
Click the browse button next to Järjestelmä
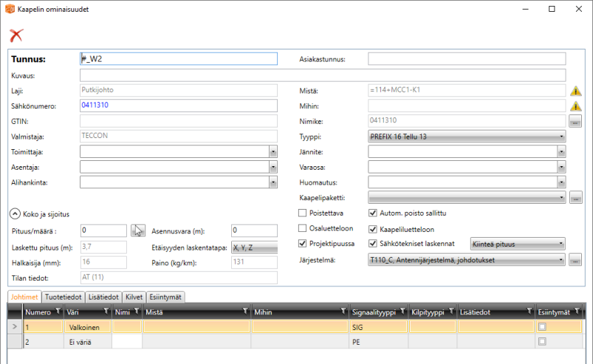tap(576, 259)
